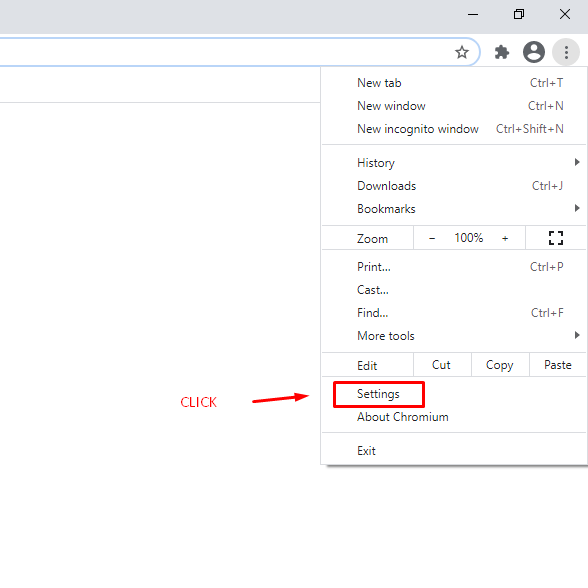Click the Paste button in Edit row

pyautogui.click(x=558, y=365)
